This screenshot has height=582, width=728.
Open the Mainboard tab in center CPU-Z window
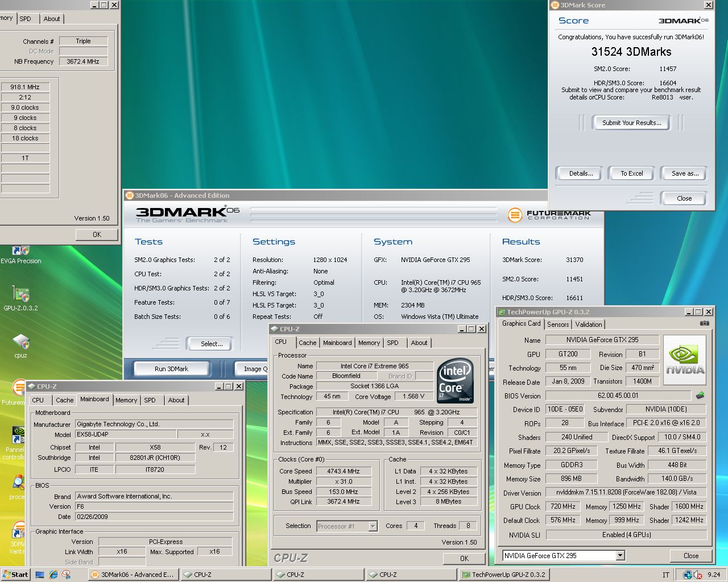pos(337,343)
